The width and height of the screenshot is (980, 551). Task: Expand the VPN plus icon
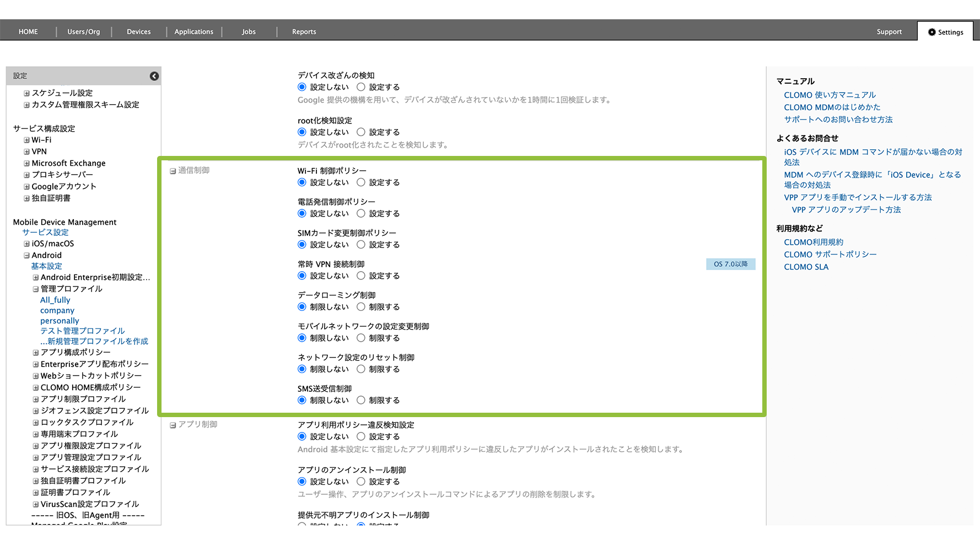26,152
